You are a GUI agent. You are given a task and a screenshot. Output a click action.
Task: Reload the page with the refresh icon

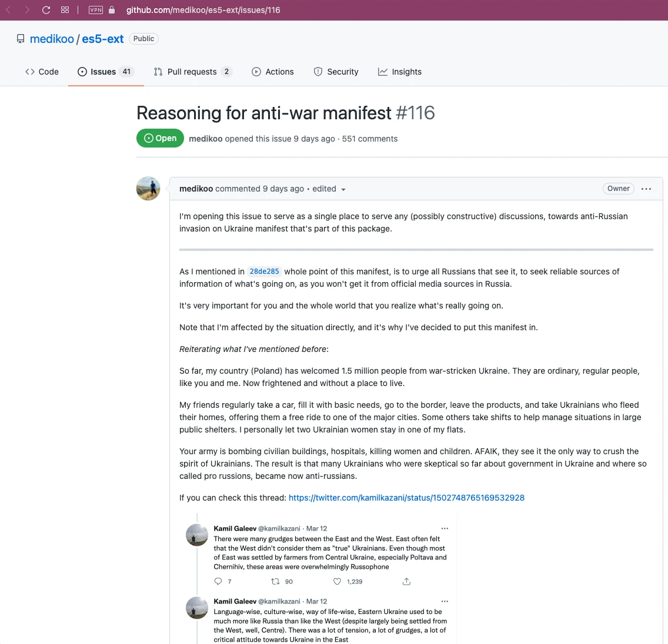[x=46, y=10]
